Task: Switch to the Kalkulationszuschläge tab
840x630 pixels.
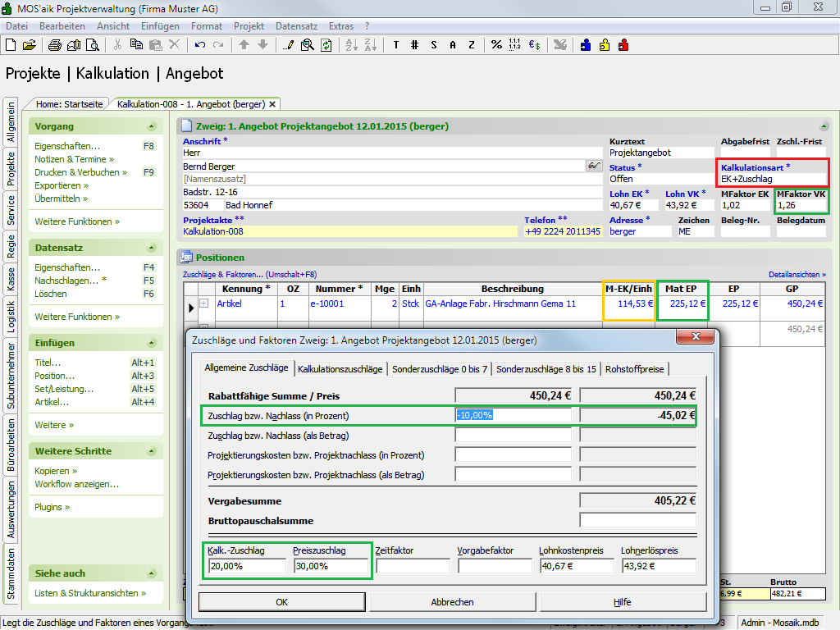Action: point(340,369)
